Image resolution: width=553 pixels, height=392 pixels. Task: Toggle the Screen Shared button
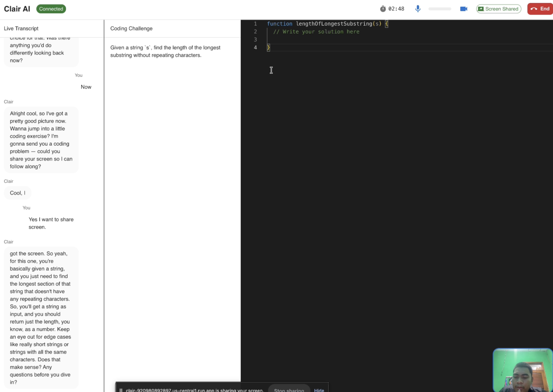(498, 9)
